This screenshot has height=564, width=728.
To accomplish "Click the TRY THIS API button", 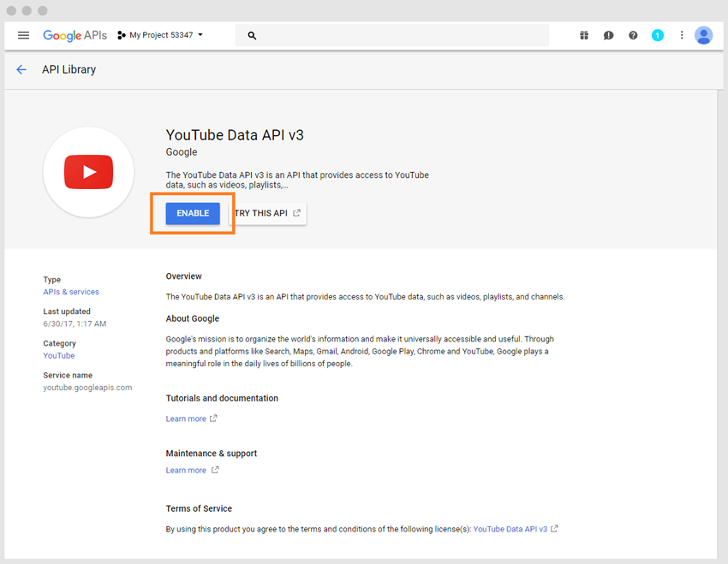I will (268, 213).
